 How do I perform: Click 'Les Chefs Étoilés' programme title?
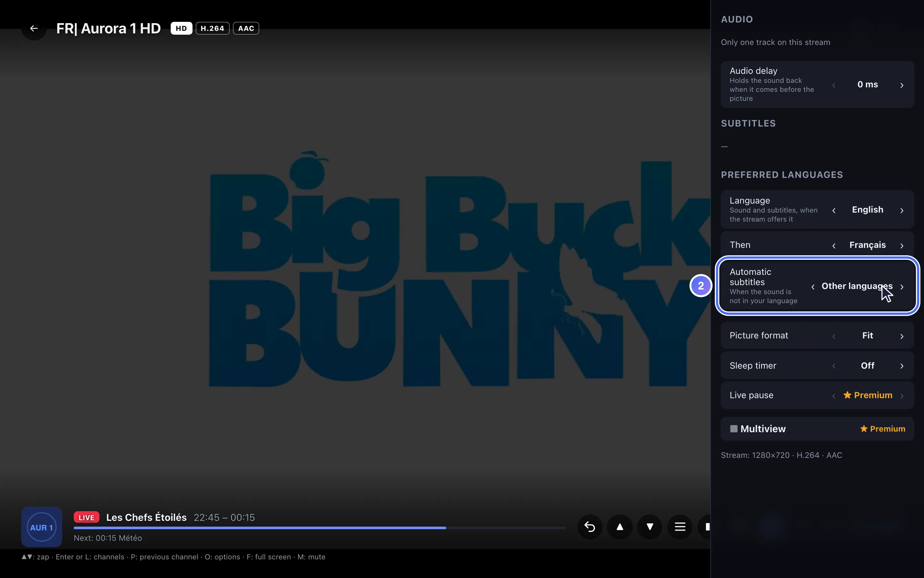[146, 517]
